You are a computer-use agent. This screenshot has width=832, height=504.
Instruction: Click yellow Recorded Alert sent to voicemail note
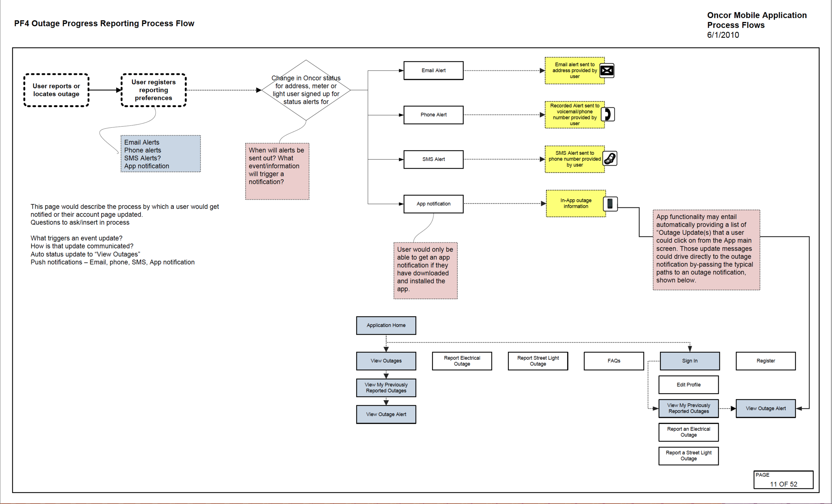coord(575,115)
